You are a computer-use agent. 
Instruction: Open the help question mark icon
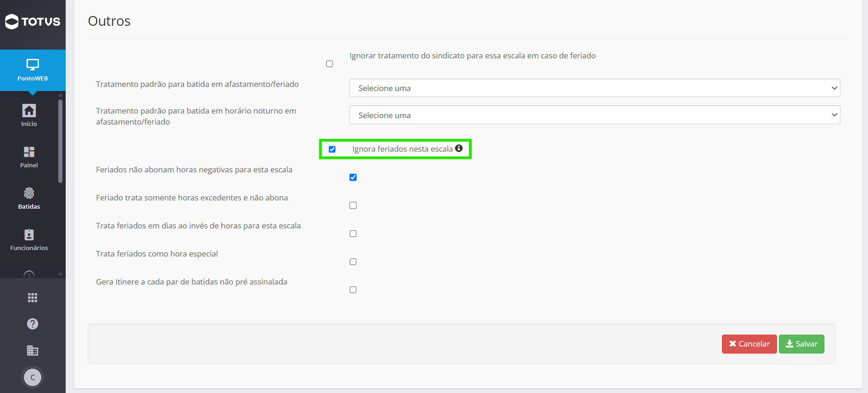click(33, 324)
